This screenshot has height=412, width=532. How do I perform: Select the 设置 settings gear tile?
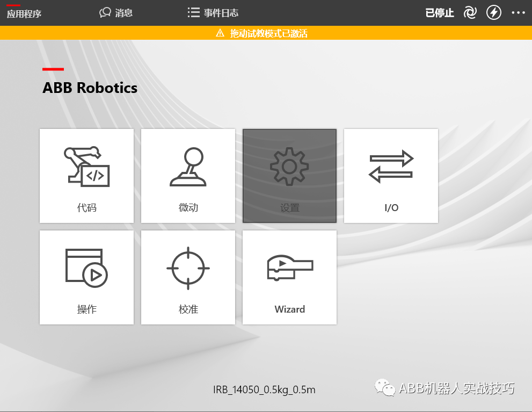(x=289, y=176)
